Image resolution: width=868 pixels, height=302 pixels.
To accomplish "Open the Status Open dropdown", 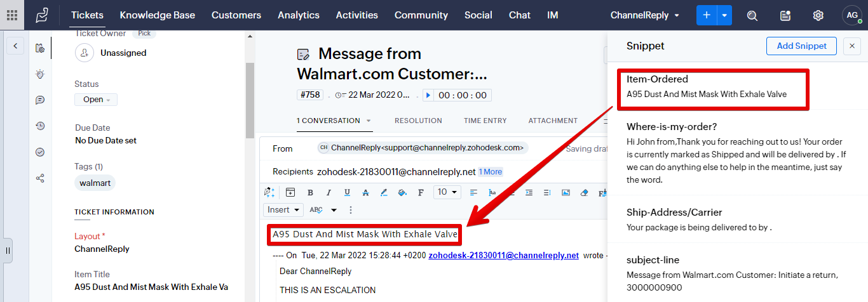I will tap(96, 100).
